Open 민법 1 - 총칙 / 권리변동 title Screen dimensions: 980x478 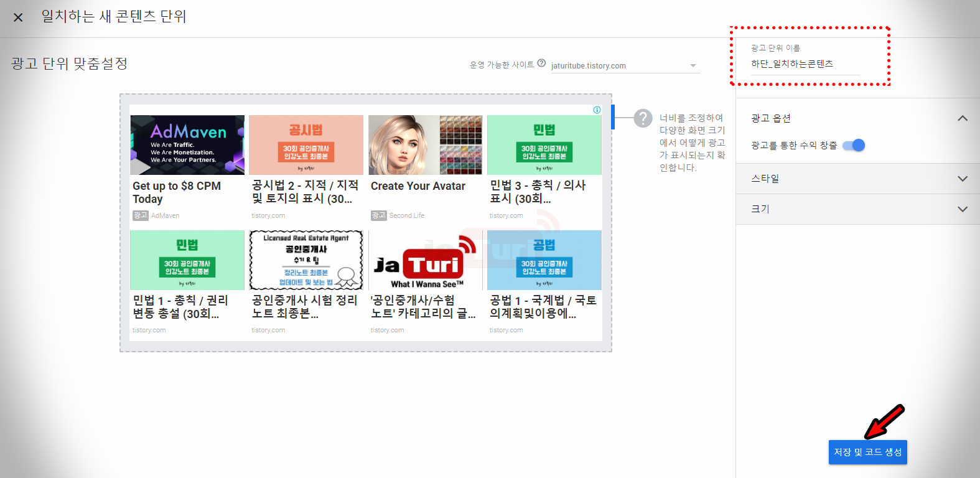(x=180, y=307)
